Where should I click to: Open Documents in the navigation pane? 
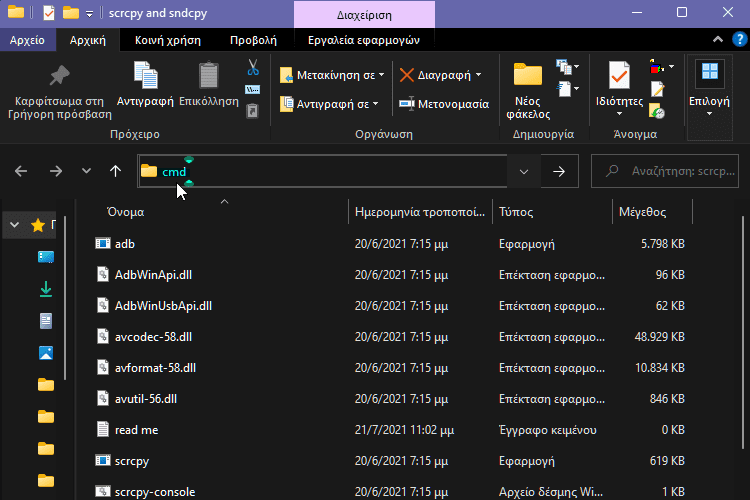[46, 321]
